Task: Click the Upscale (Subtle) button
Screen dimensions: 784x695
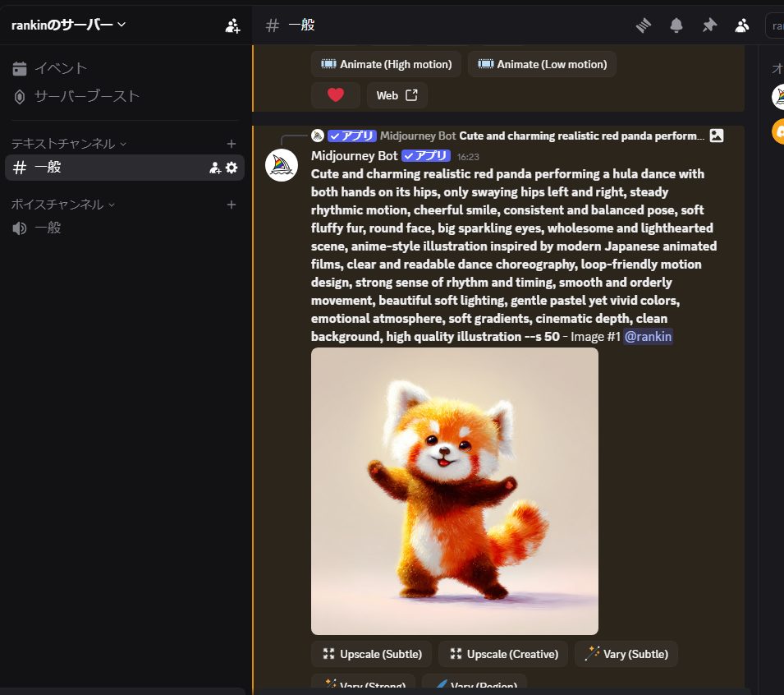Action: [372, 654]
